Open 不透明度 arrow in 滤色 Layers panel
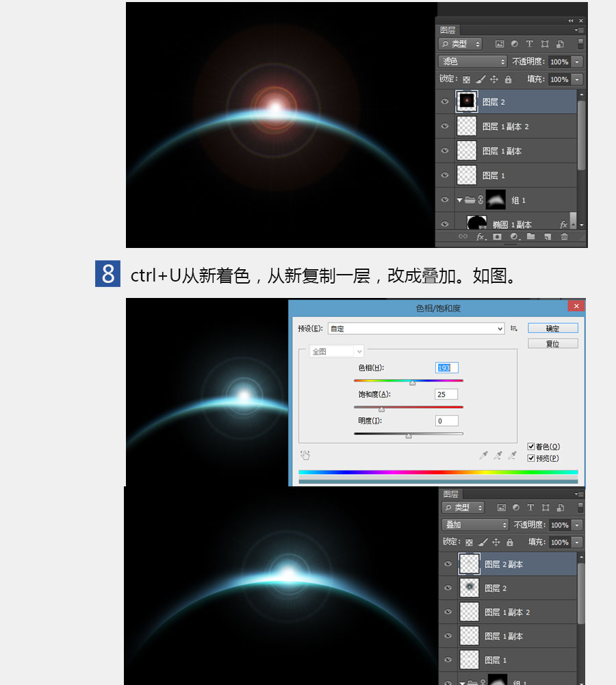616x685 pixels. (577, 62)
